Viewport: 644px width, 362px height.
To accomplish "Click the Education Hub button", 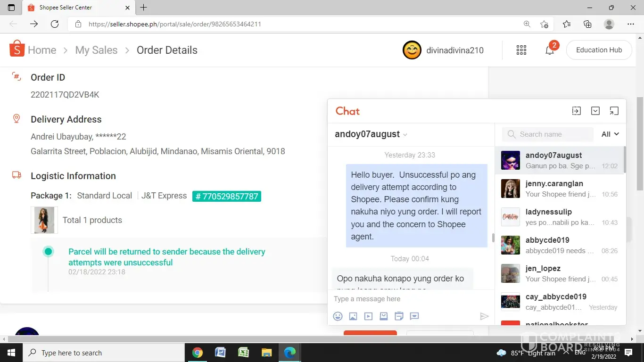I will [x=599, y=50].
